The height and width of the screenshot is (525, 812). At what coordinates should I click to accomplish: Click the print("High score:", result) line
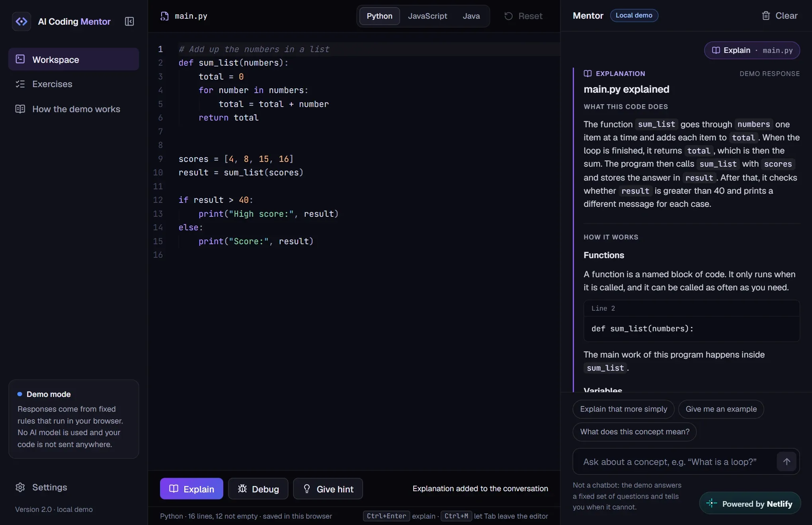[x=268, y=214]
